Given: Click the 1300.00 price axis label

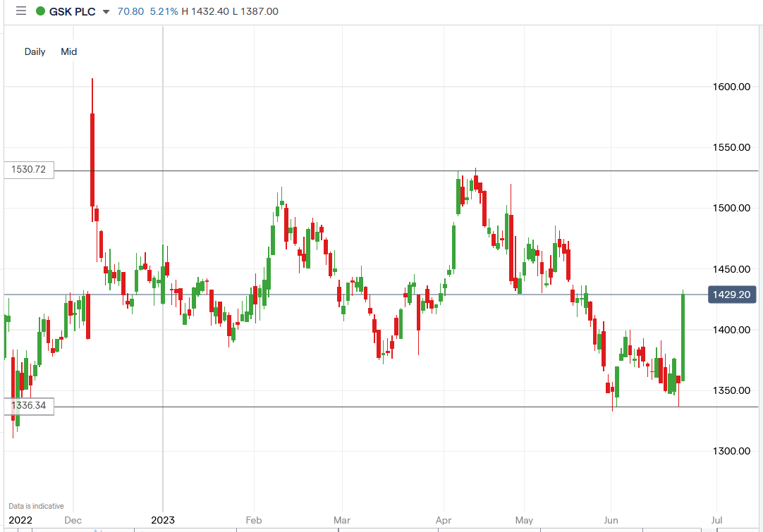Looking at the screenshot, I should [x=731, y=451].
